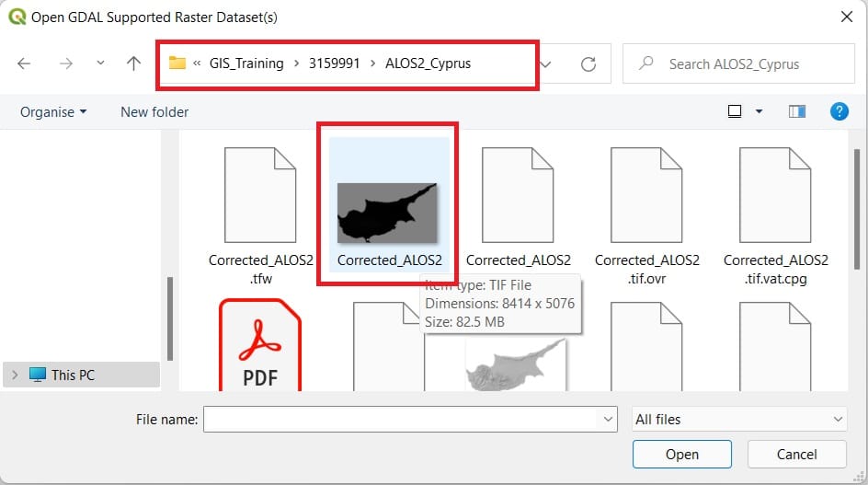Select the grey Cyprus image thumbnail in second row
868x485 pixels.
point(516,364)
